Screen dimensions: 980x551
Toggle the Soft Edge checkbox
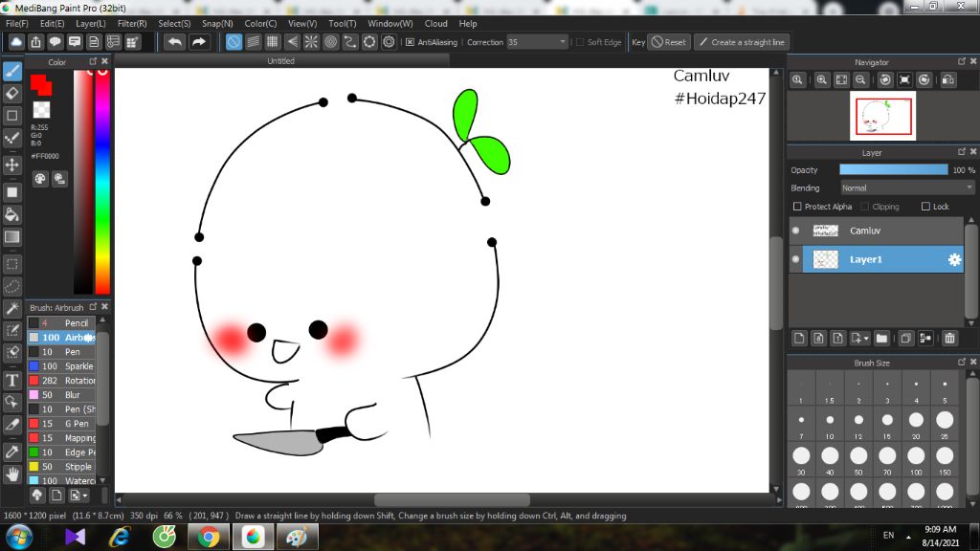coord(580,42)
